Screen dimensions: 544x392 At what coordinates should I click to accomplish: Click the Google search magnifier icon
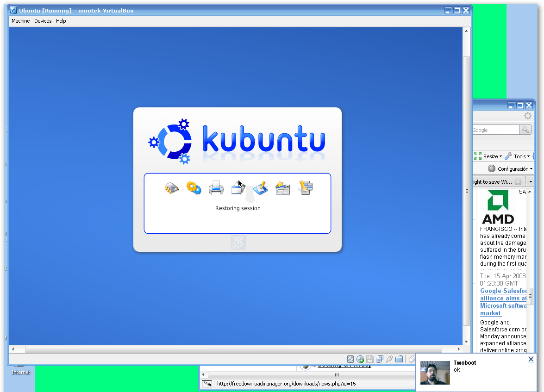pyautogui.click(x=525, y=130)
